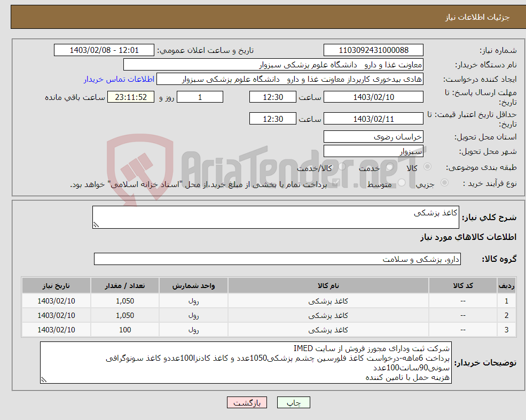Click the general description box کاغذ پزشکی
This screenshot has width=526, height=420.
pos(276,217)
